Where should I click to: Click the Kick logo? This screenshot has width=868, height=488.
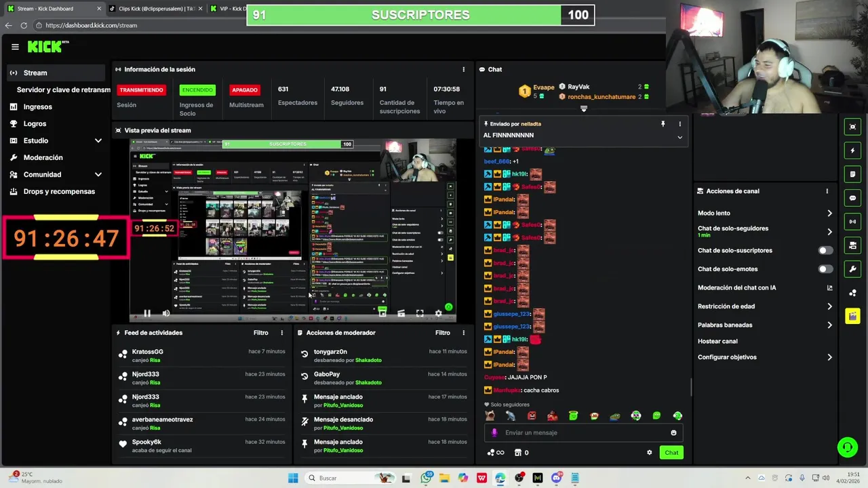(48, 46)
